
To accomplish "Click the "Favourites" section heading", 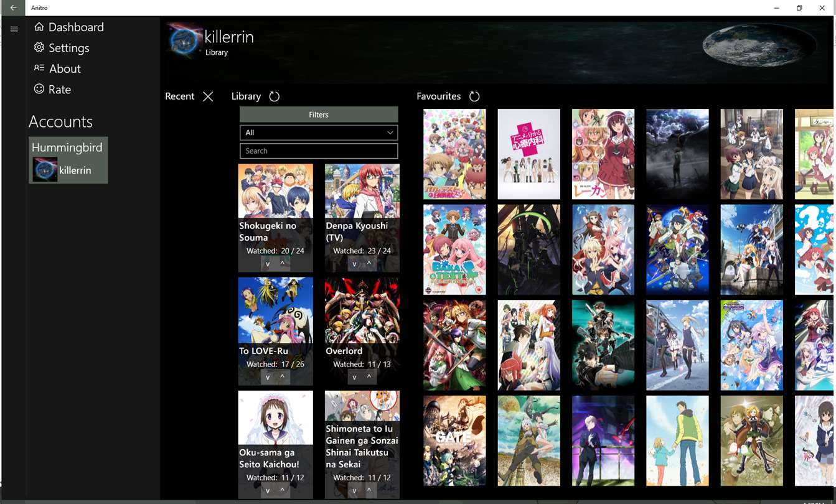I will tap(439, 96).
